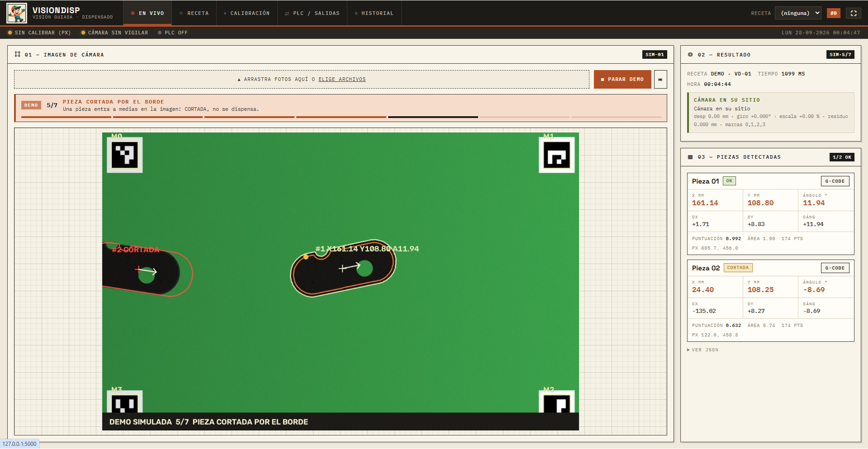Click Pieza 02 angle value -8.69
The height and width of the screenshot is (449, 868).
pyautogui.click(x=814, y=290)
